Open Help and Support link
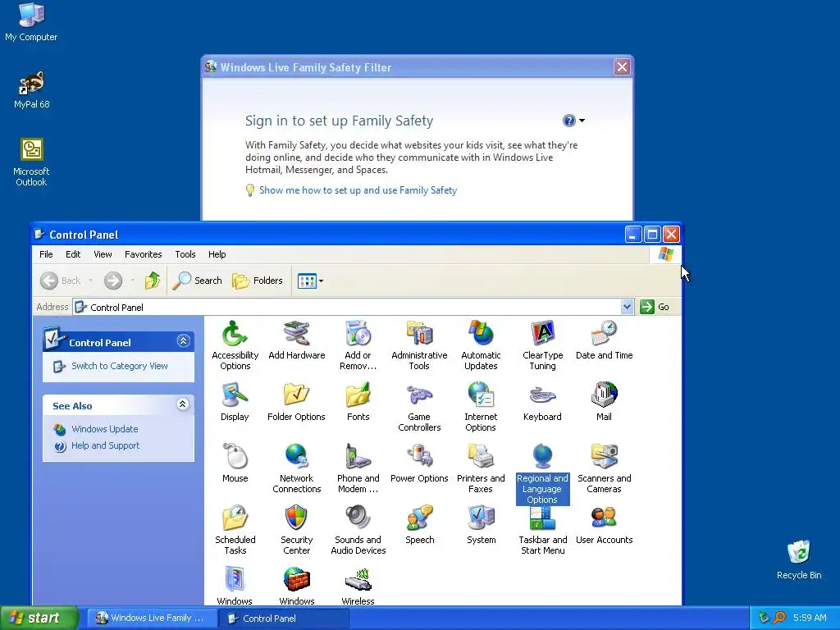The image size is (840, 630). tap(106, 445)
